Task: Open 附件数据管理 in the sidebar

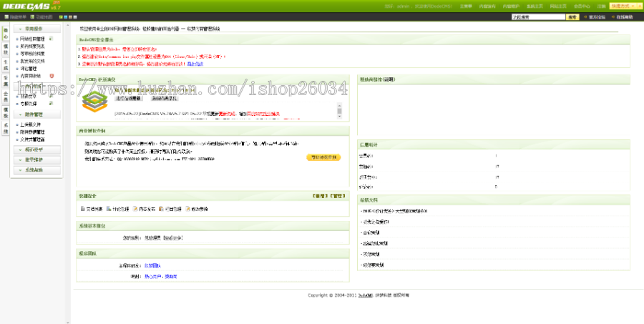Action: 32,132
